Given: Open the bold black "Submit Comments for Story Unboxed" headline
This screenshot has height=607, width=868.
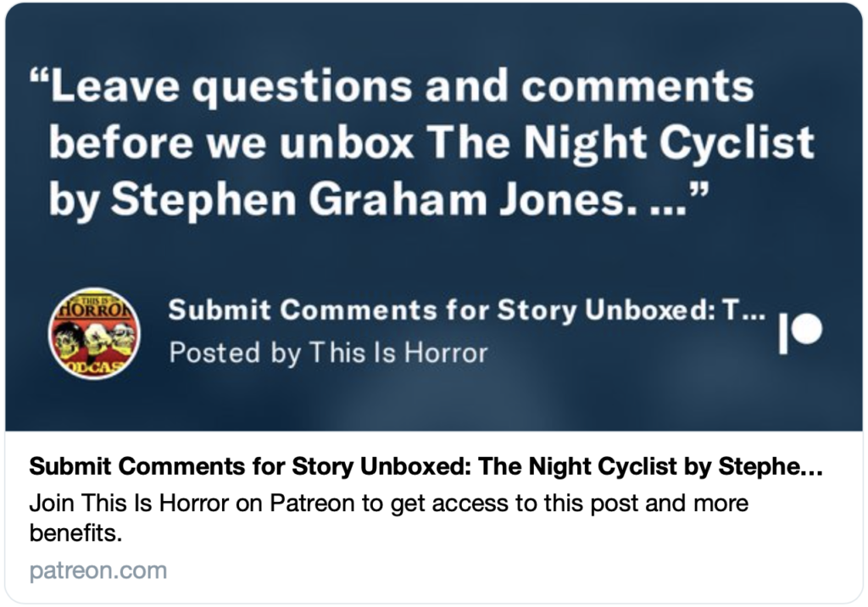Looking at the screenshot, I should coord(426,467).
